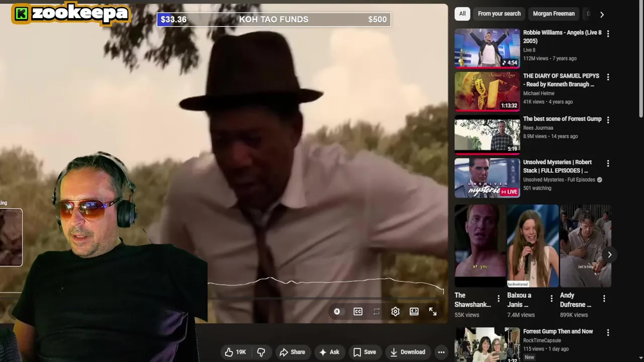This screenshot has width=644, height=362.
Task: Click the Download button
Action: pyautogui.click(x=408, y=352)
